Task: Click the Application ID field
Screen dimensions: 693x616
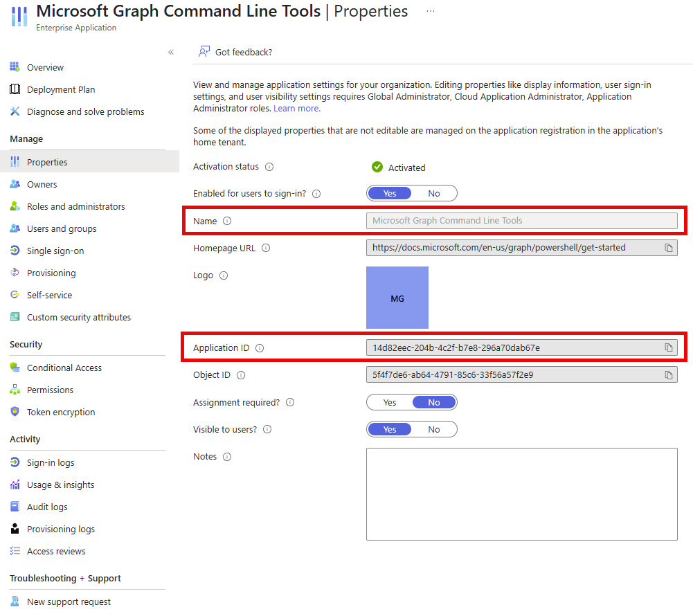Action: tap(521, 347)
